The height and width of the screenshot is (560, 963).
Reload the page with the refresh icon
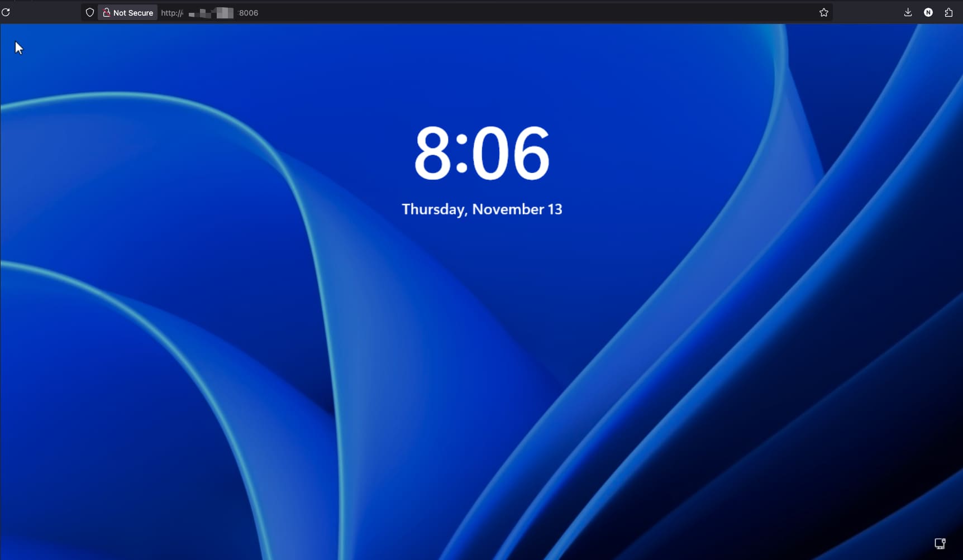(x=6, y=12)
